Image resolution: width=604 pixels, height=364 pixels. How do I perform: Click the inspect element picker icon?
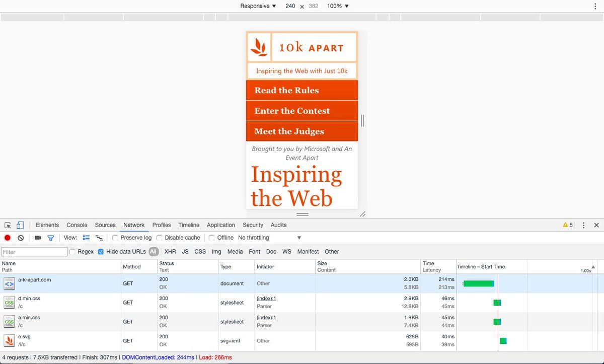tap(8, 226)
